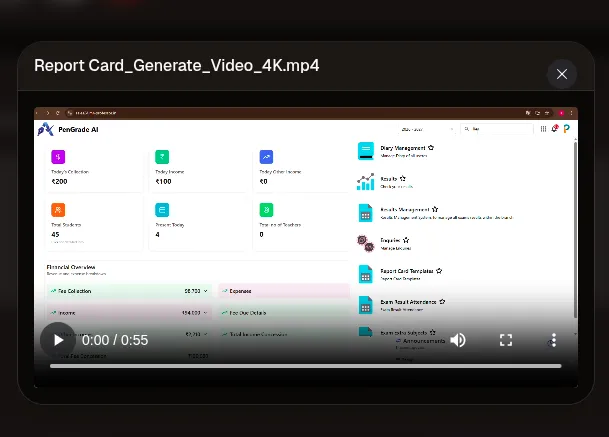
Task: Click the Fee Due Details row
Action: pos(284,313)
